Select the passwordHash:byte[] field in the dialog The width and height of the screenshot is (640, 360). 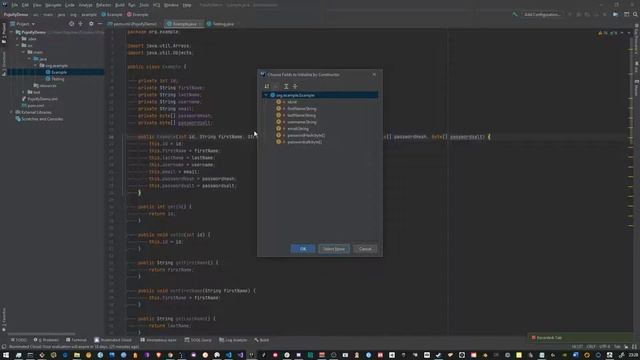(306, 135)
